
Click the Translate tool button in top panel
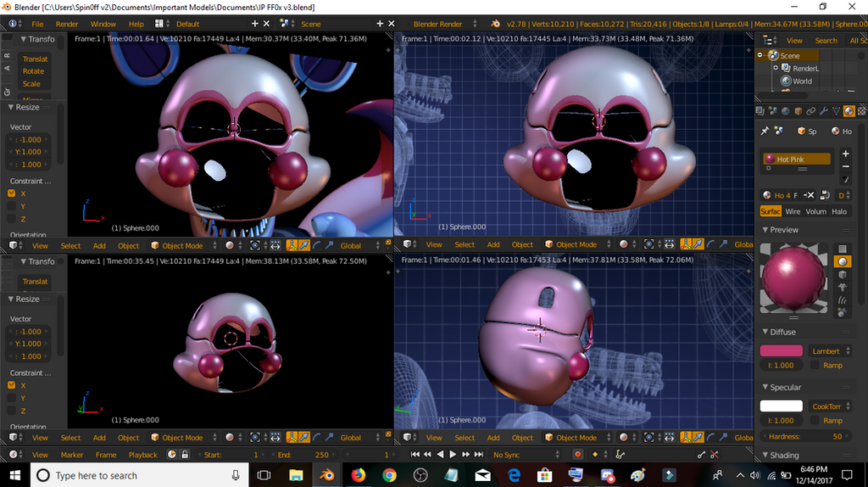coord(35,59)
